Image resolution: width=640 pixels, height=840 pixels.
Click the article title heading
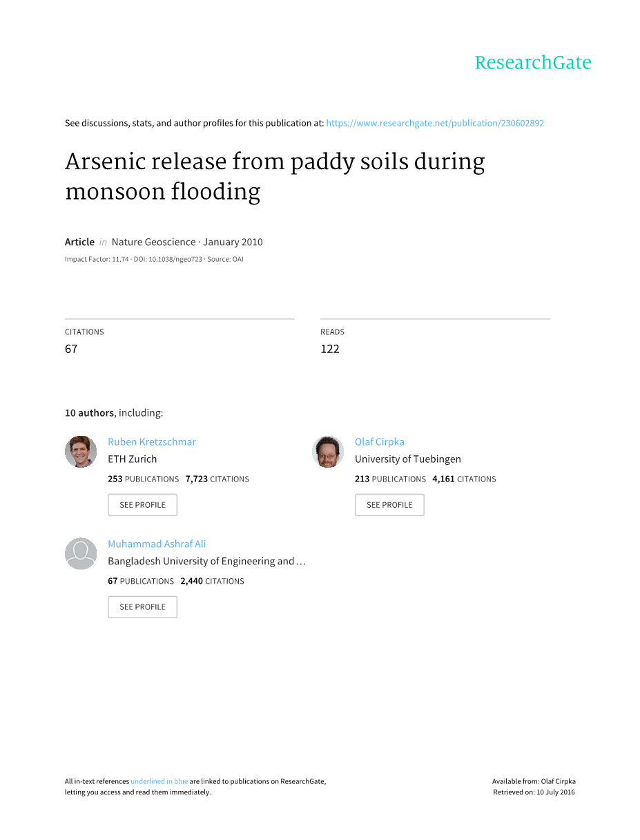(x=275, y=176)
